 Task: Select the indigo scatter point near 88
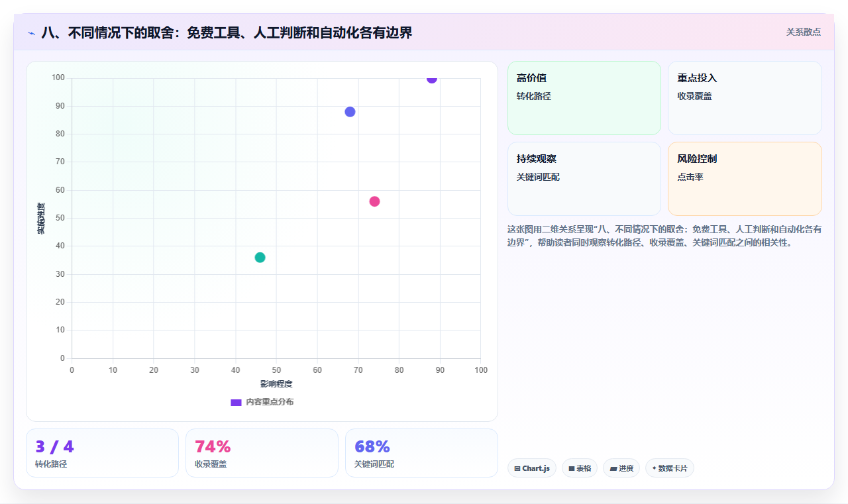350,112
